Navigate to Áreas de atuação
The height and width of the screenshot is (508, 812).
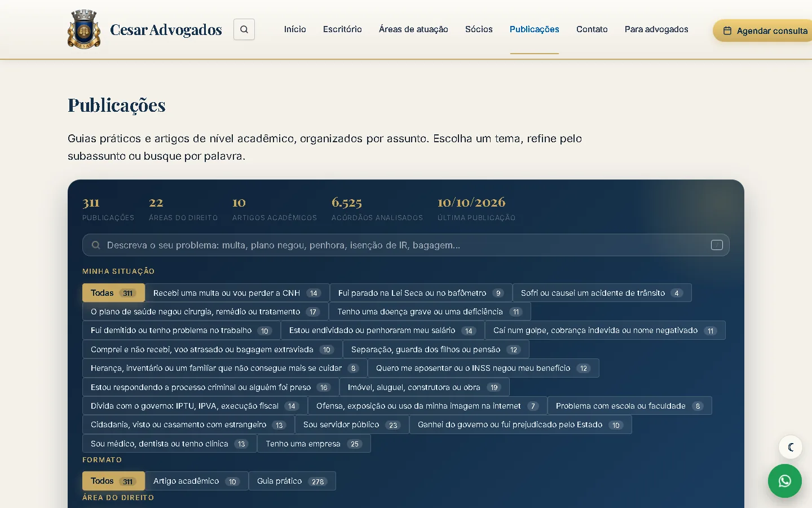(x=413, y=29)
